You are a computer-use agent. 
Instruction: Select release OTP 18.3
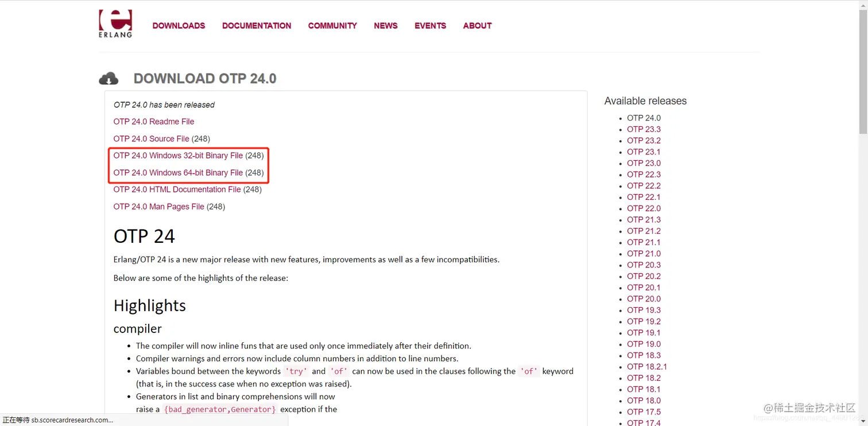(x=644, y=355)
